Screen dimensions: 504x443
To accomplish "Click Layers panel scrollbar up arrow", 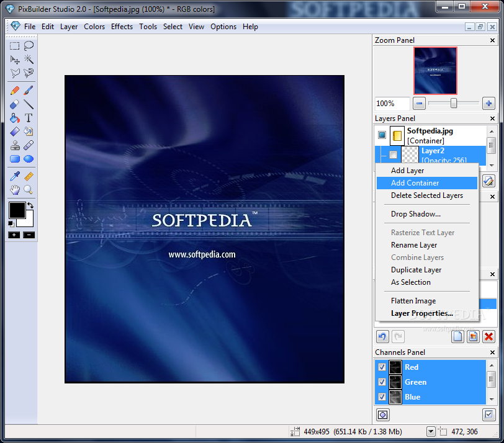I will (492, 132).
